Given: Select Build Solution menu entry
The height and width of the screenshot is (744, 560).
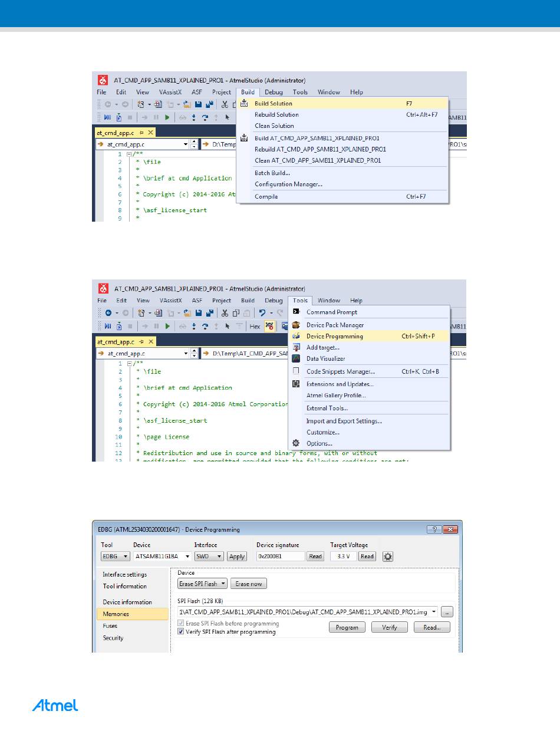Looking at the screenshot, I should [342, 103].
